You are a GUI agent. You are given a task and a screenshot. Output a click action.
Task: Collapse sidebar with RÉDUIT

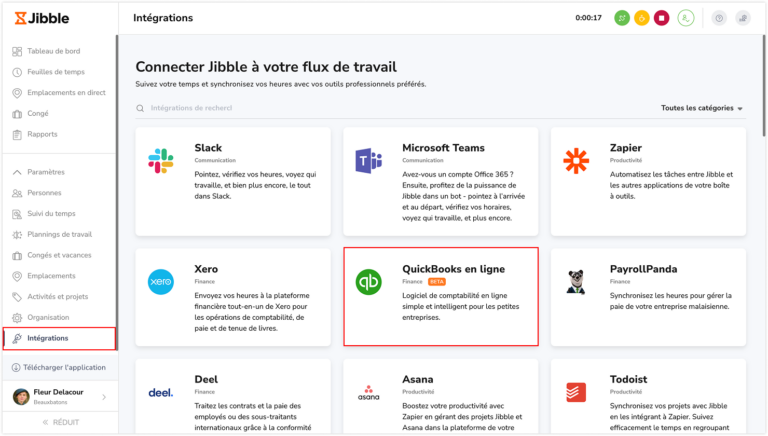click(x=59, y=423)
